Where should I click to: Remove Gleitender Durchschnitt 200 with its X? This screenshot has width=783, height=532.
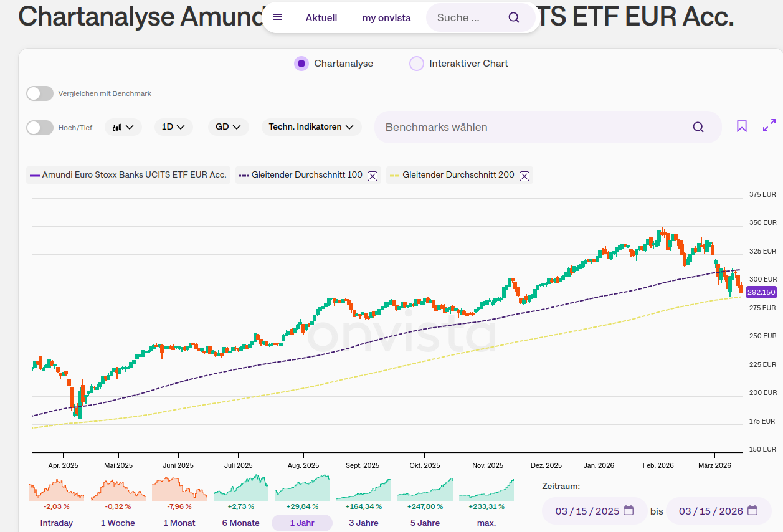pos(524,176)
